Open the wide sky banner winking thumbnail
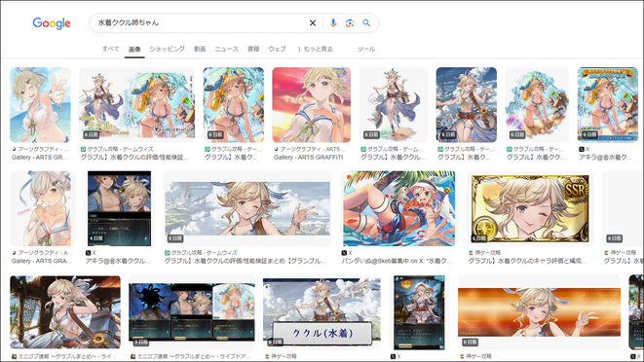The image size is (644, 362). pyautogui.click(x=247, y=208)
